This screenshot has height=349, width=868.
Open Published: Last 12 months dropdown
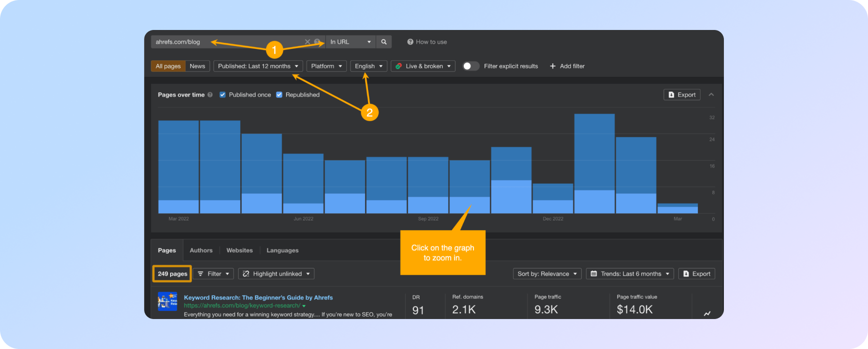click(258, 66)
